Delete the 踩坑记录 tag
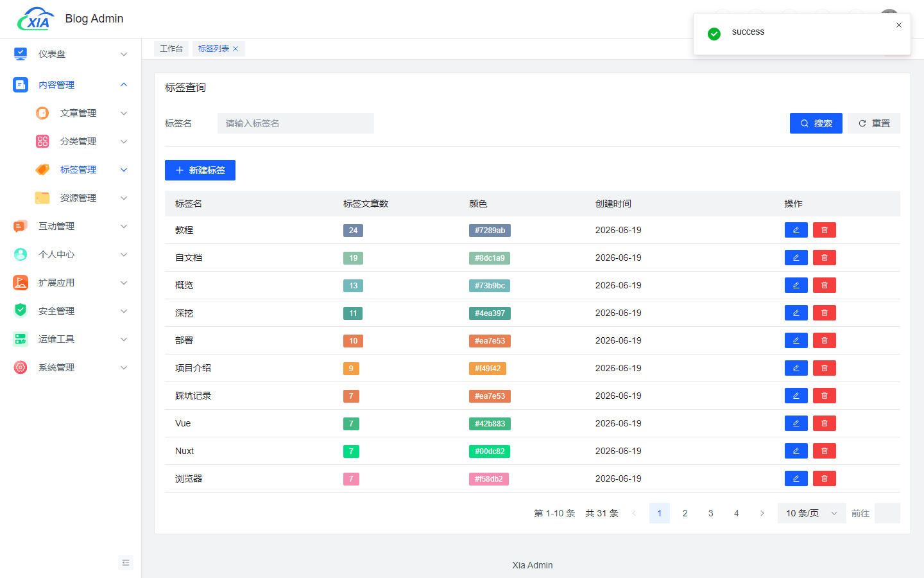The image size is (924, 578). 825,396
